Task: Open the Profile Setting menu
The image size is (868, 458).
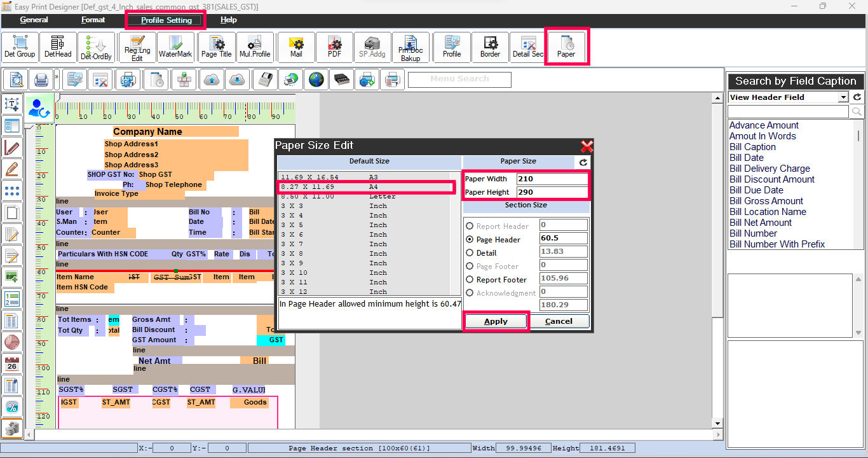Action: pos(166,20)
